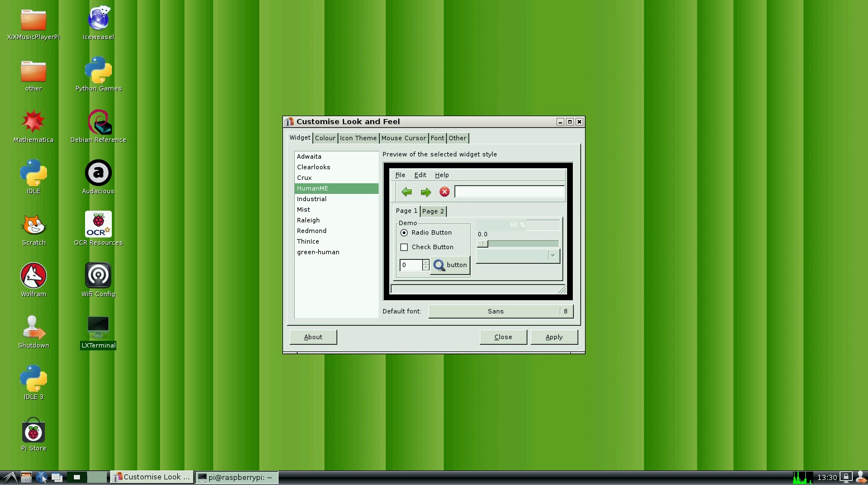The width and height of the screenshot is (868, 485).
Task: Click the progress bar showing 60%
Action: (517, 225)
